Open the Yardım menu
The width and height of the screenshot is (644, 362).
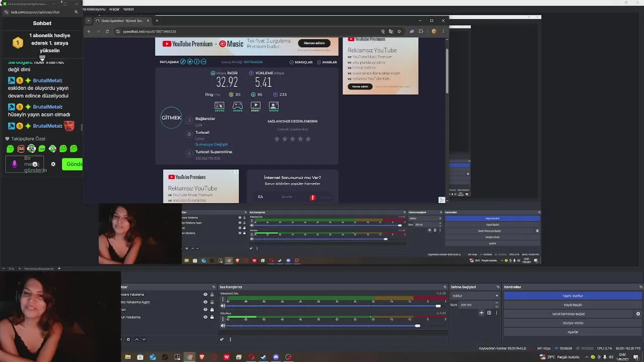coord(128,9)
